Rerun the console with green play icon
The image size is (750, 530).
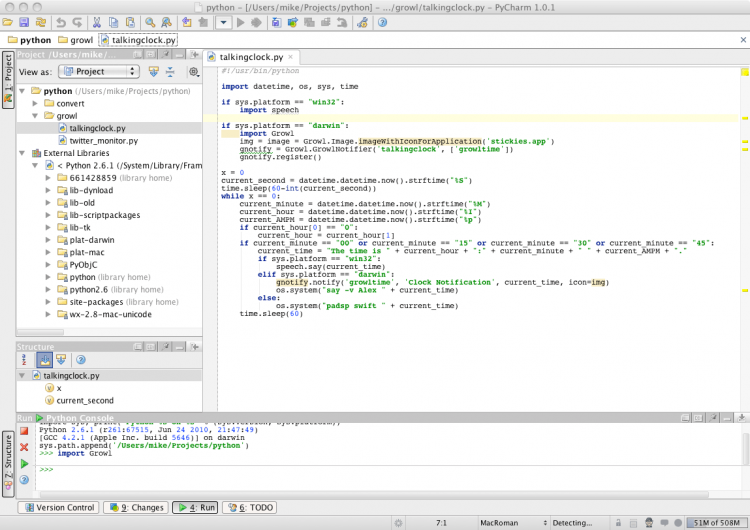pyautogui.click(x=24, y=464)
